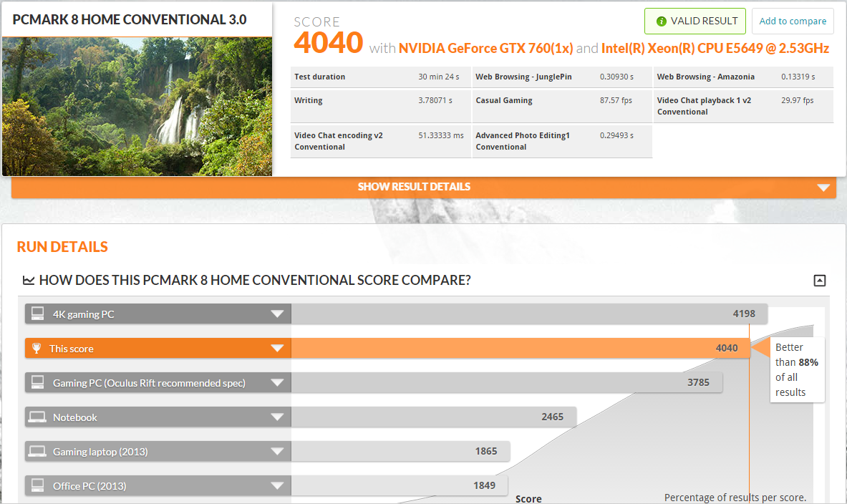Expand the Gaming PC (Oculus Rift recommended spec) arrow
This screenshot has width=847, height=504.
(x=277, y=382)
